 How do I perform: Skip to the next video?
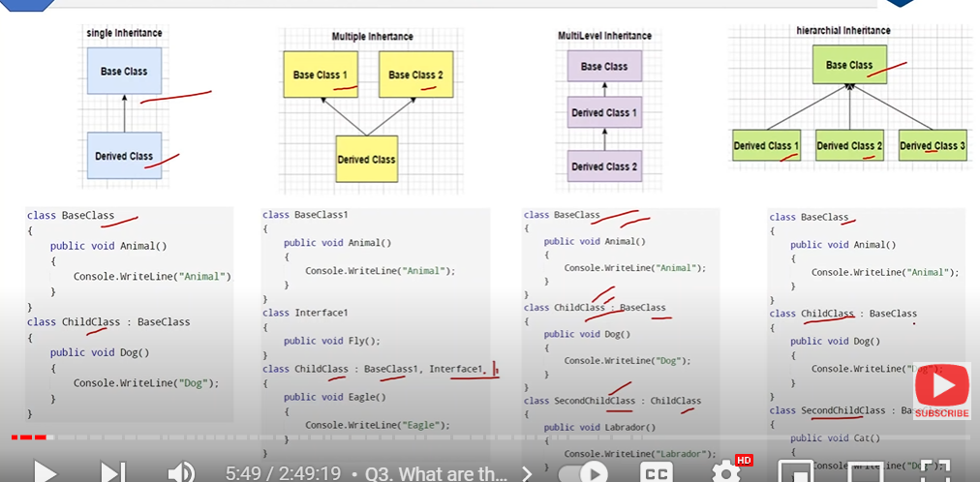point(113,472)
